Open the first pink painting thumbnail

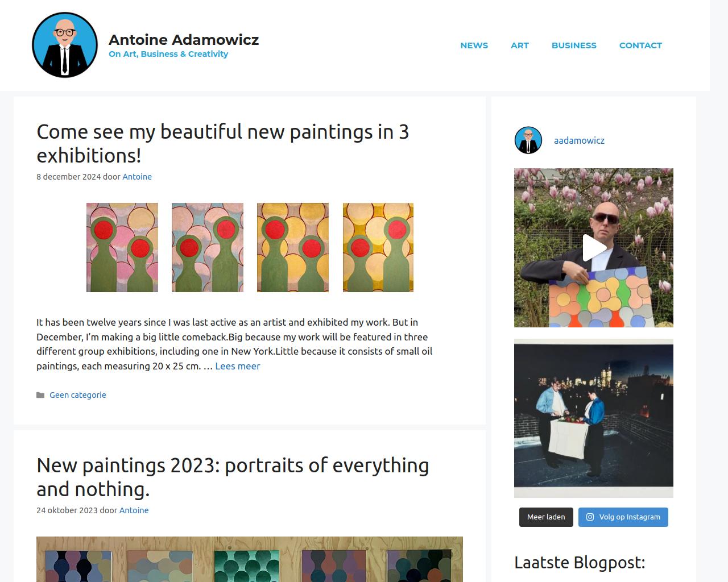point(122,247)
